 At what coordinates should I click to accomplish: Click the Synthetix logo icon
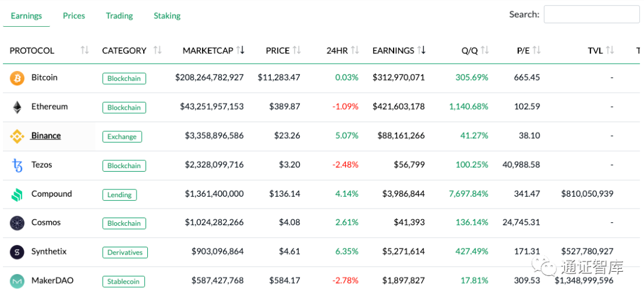17,252
